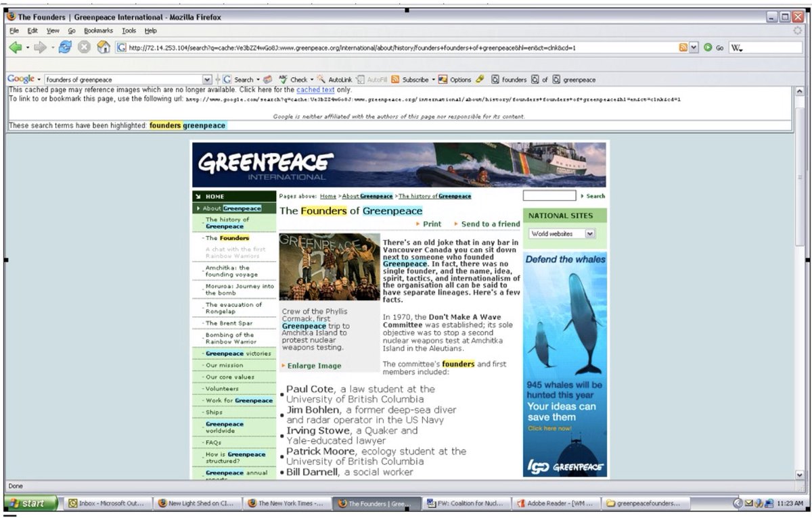The width and height of the screenshot is (812, 518).
Task: Open 'Bombing of the Rainbow Warrior' link
Action: point(230,338)
